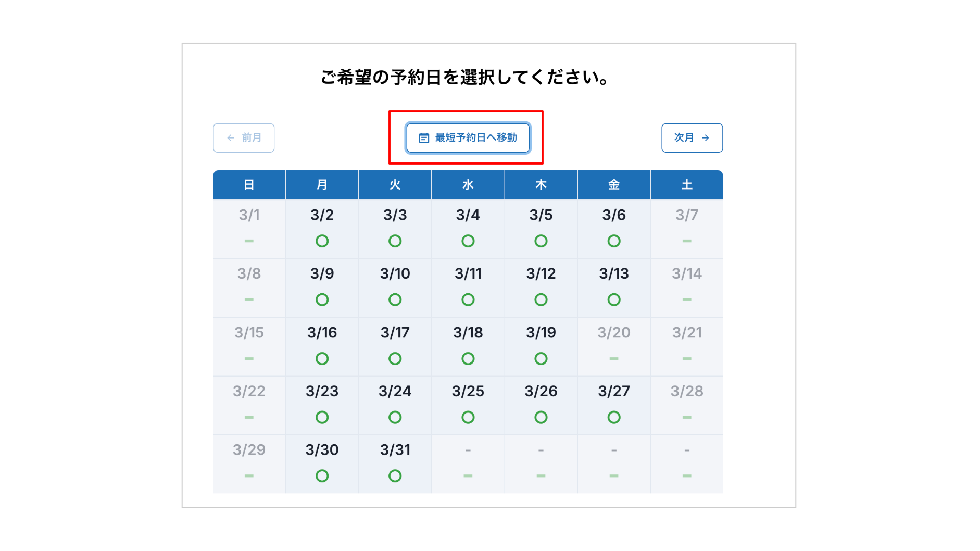Toggle availability selection on 3/5

click(x=541, y=240)
